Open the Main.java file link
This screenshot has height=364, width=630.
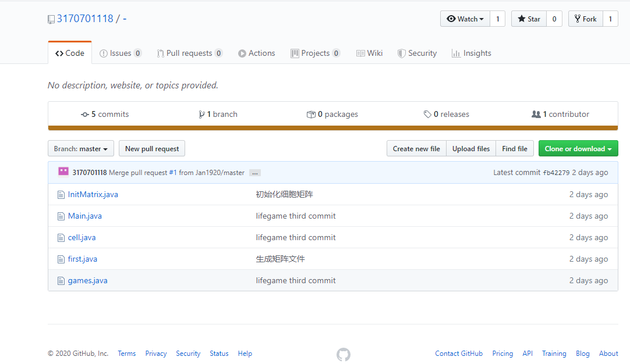(x=85, y=216)
